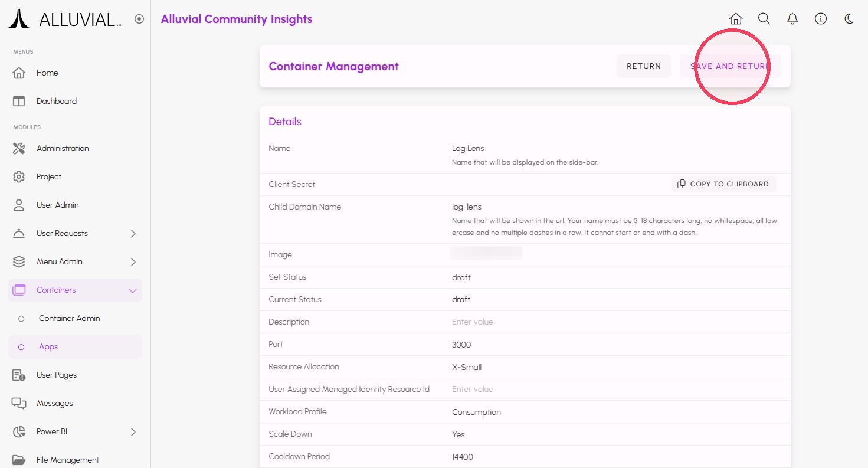Open Project module
The image size is (868, 468).
(x=76, y=177)
